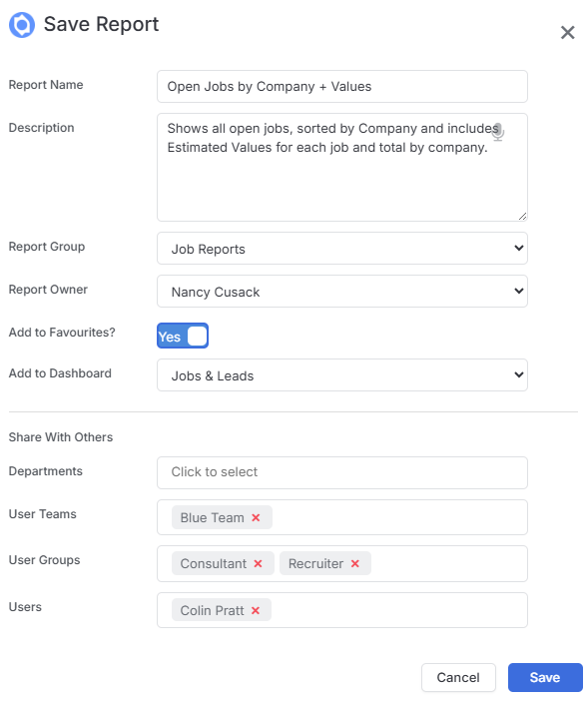Expand the Add to Dashboard dropdown
This screenshot has height=707, width=588.
342,375
